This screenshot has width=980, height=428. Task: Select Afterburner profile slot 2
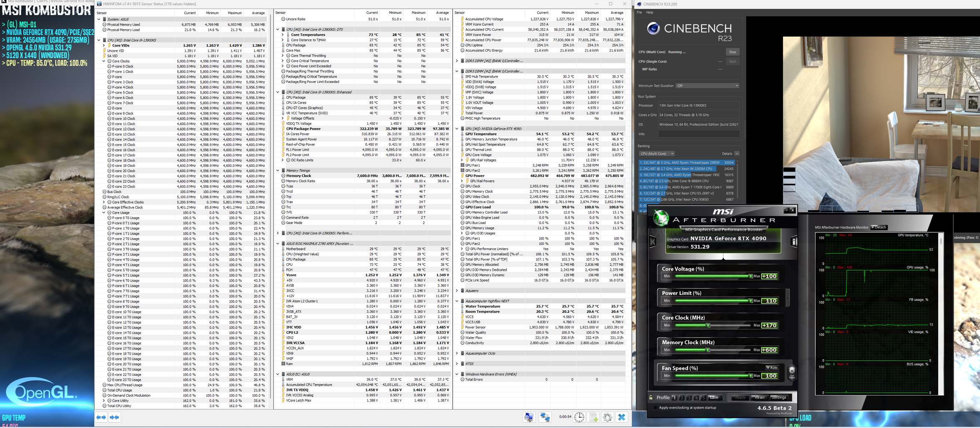(682, 398)
